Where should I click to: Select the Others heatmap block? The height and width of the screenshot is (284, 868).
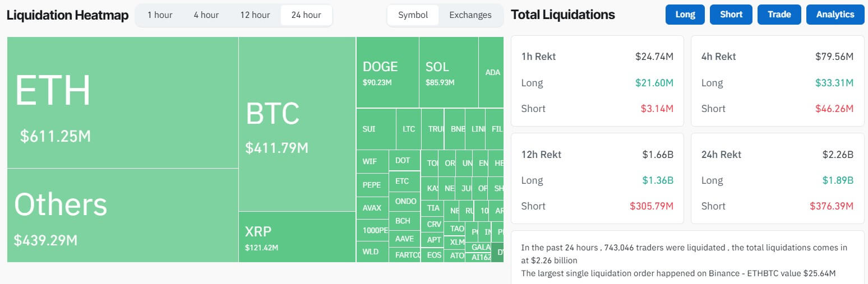(x=122, y=216)
